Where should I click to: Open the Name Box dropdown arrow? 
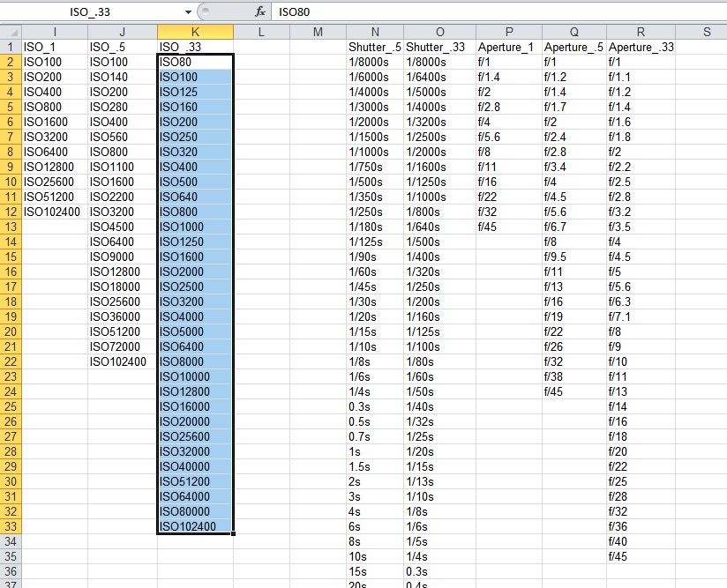tap(188, 12)
